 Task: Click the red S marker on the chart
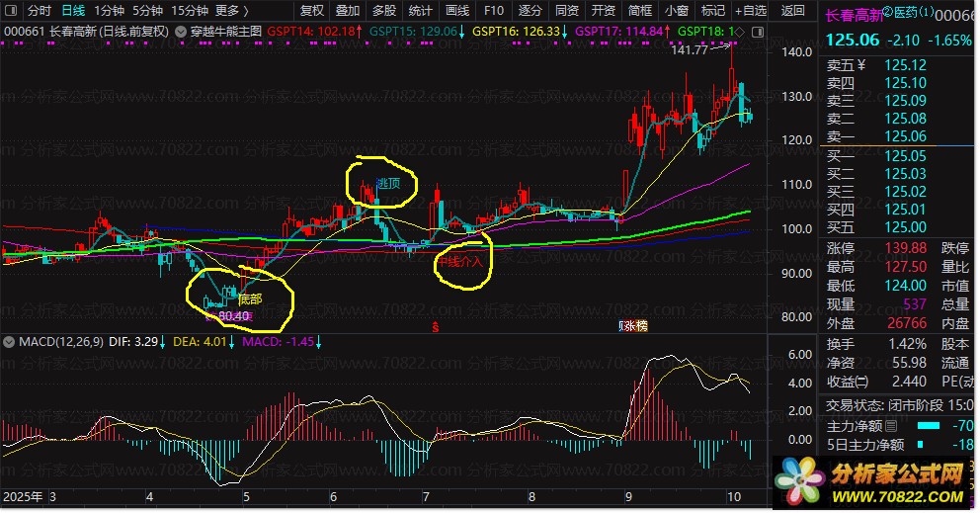click(436, 327)
